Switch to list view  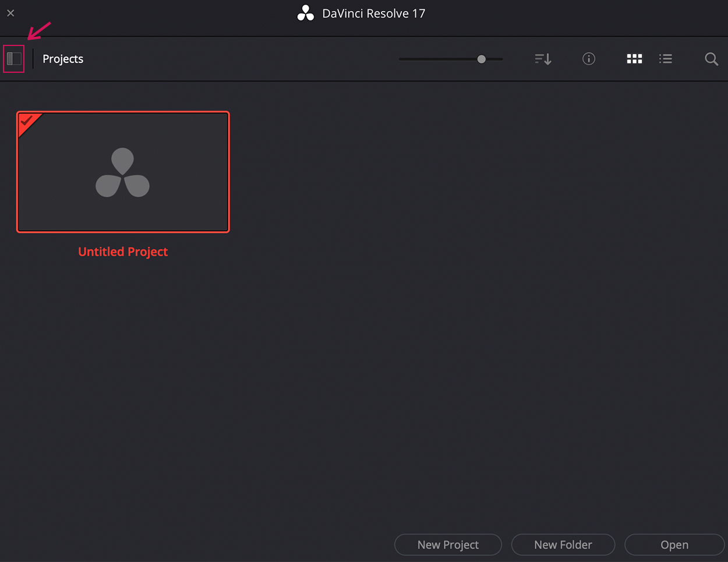coord(666,59)
